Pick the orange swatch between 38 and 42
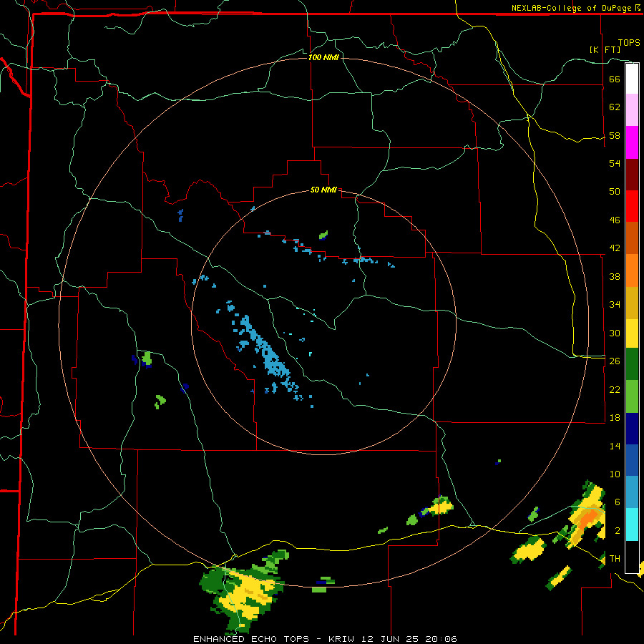 pos(632,270)
